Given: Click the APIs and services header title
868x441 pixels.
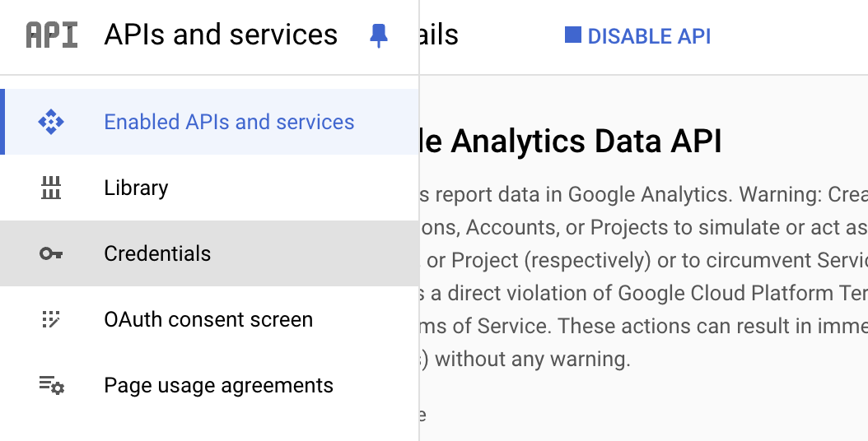Looking at the screenshot, I should (221, 35).
